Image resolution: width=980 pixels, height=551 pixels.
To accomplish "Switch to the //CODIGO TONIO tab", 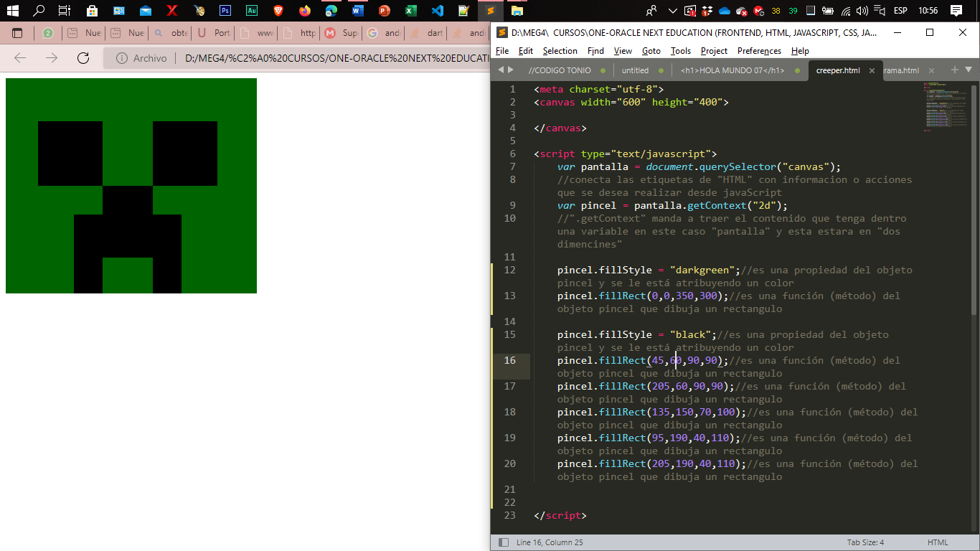I will click(567, 70).
